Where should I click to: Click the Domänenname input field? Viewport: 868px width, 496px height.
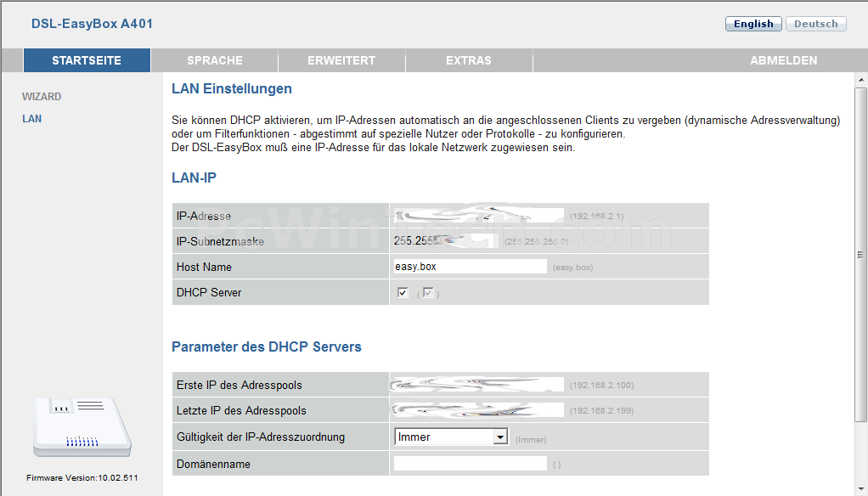(x=470, y=464)
